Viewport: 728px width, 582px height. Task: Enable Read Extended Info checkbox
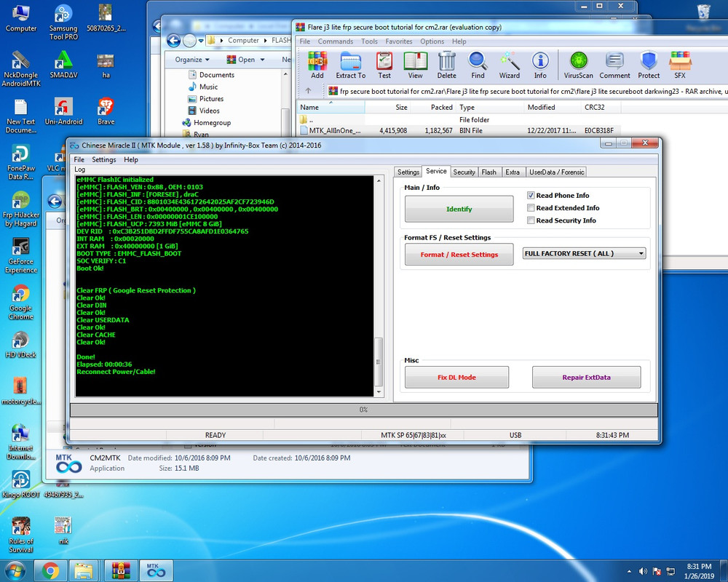[x=531, y=208]
